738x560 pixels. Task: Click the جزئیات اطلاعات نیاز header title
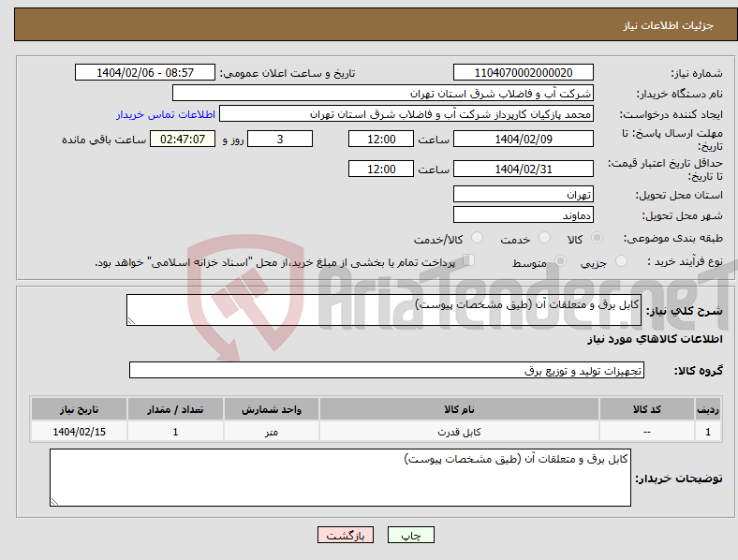[x=669, y=25]
